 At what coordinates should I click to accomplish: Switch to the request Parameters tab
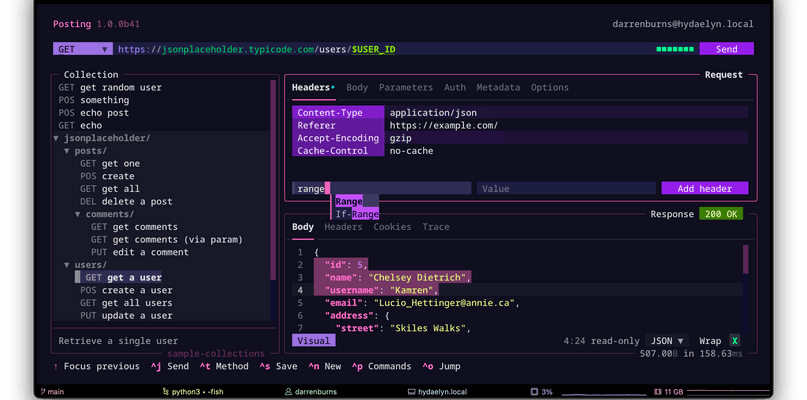click(x=406, y=88)
